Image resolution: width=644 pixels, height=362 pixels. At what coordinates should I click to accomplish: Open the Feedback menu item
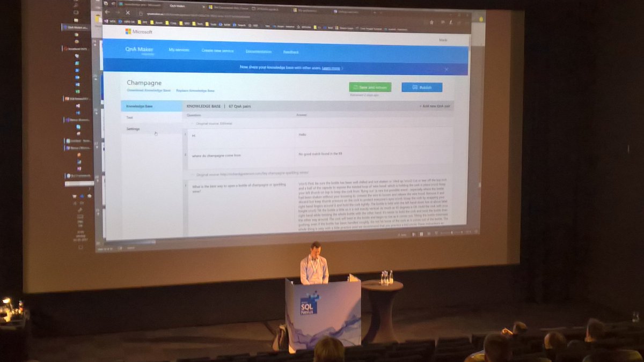tap(291, 52)
